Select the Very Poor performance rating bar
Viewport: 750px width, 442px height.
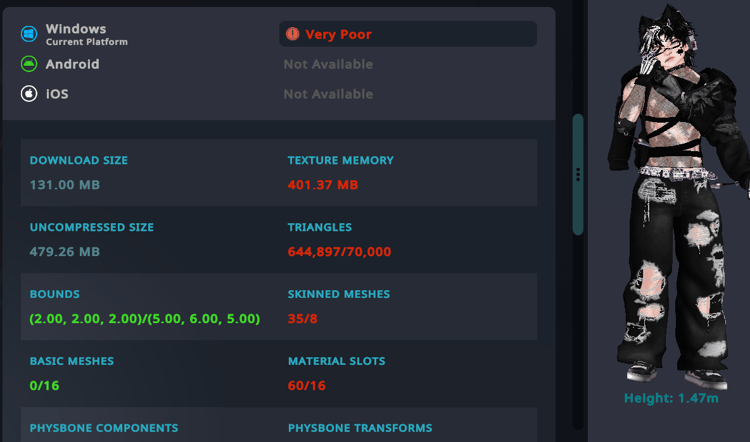[x=408, y=34]
